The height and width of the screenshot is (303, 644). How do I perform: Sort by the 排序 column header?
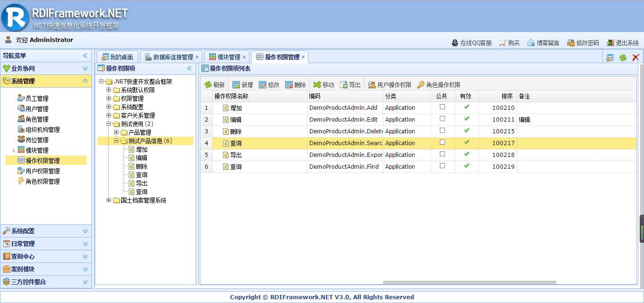point(498,96)
